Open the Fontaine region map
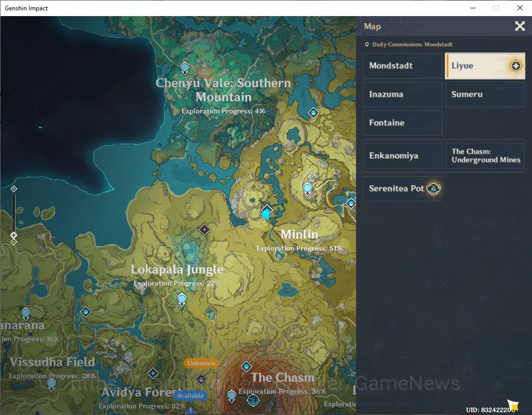The height and width of the screenshot is (415, 532). coord(403,123)
